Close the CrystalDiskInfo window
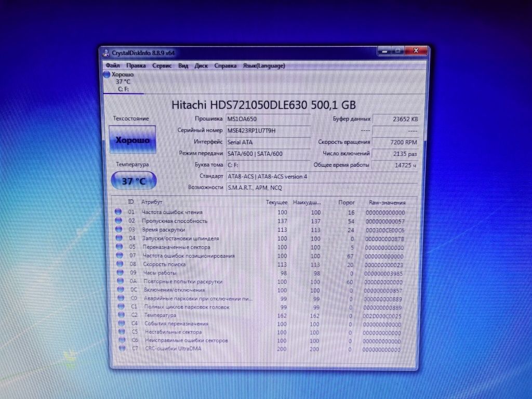Viewport: 532px width, 399px height. 416,50
